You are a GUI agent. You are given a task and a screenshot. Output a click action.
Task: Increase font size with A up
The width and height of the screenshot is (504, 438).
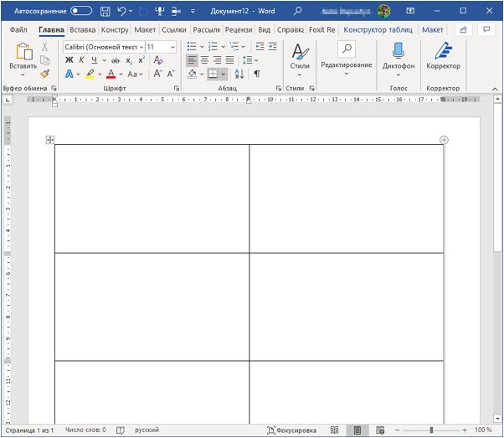coord(157,74)
